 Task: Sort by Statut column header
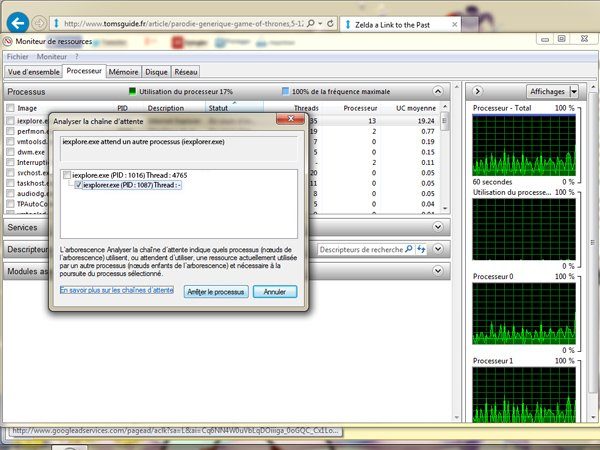pyautogui.click(x=234, y=108)
